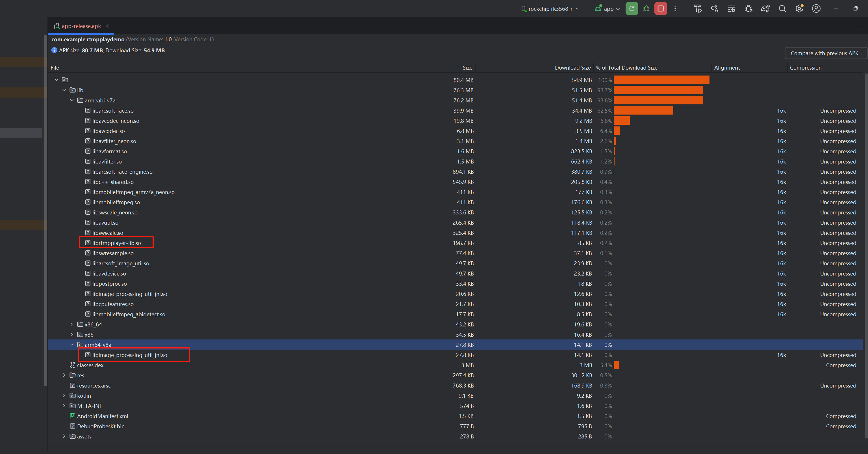The image size is (868, 454).
Task: Stop the running app
Action: (660, 9)
